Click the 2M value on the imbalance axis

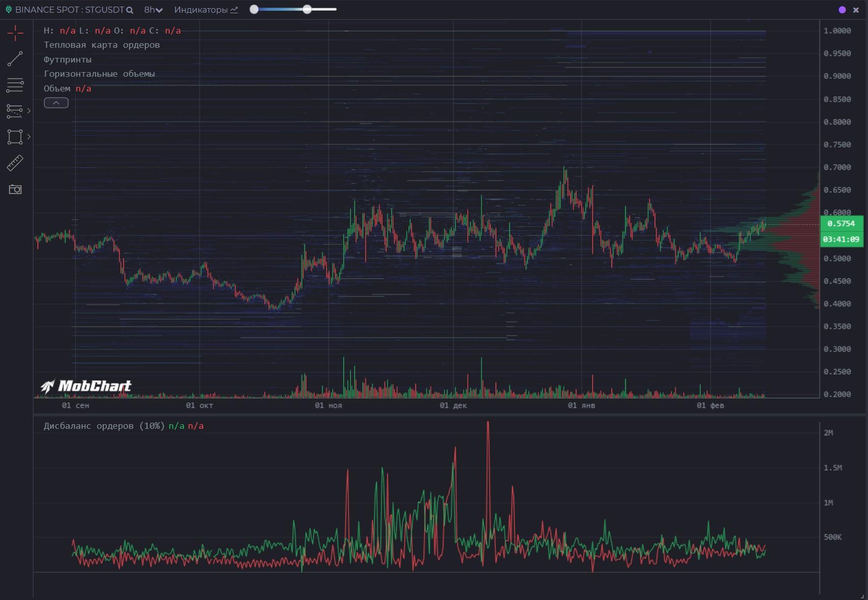[828, 433]
